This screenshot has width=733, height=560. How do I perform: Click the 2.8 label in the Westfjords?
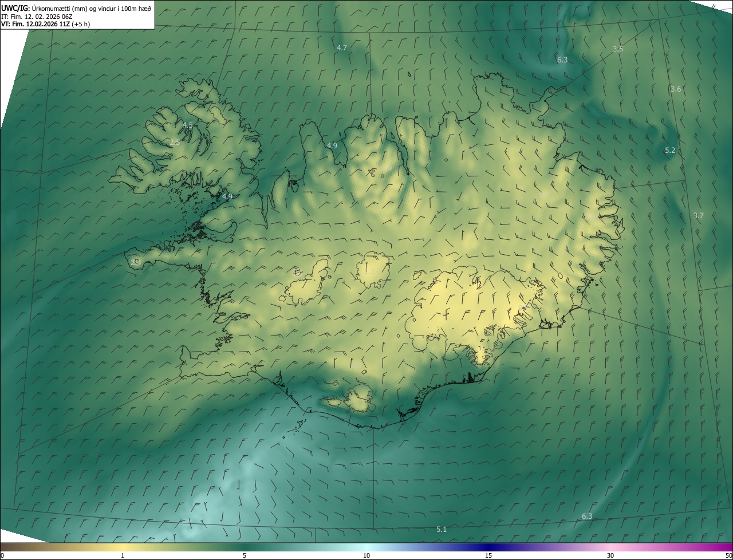[175, 142]
